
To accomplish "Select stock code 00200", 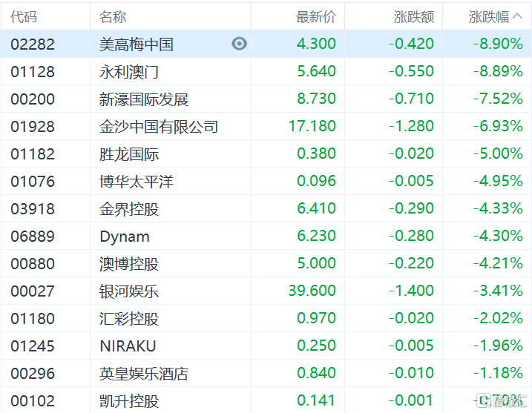I will 33,99.
